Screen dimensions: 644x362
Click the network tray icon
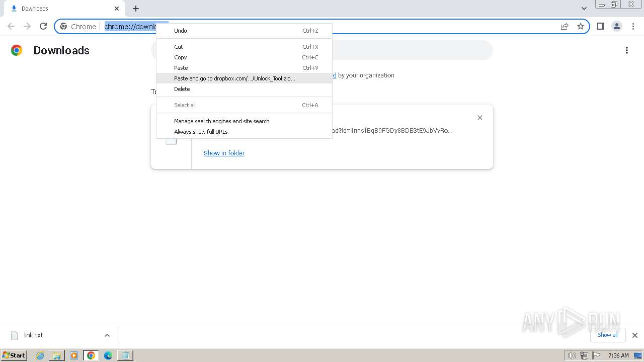coord(584,355)
